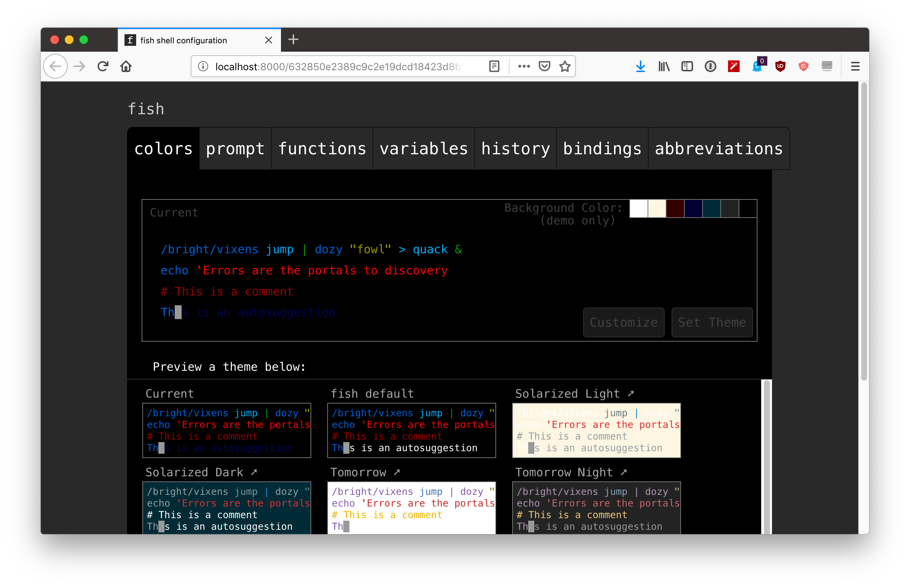This screenshot has height=588, width=910.
Task: Open Reader View for the page
Action: [494, 66]
